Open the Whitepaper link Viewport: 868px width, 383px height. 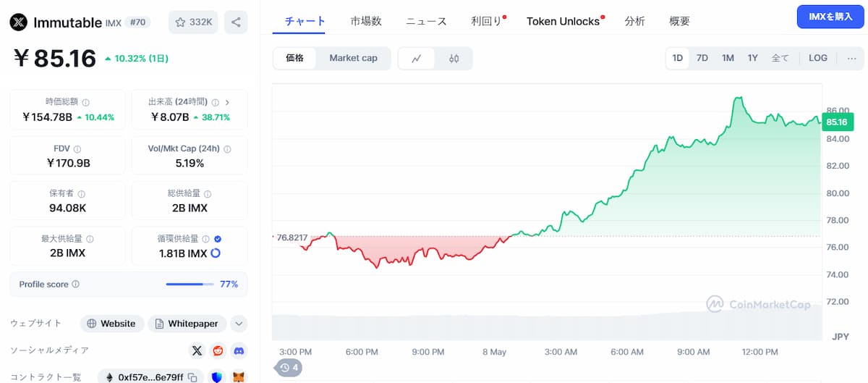point(187,324)
